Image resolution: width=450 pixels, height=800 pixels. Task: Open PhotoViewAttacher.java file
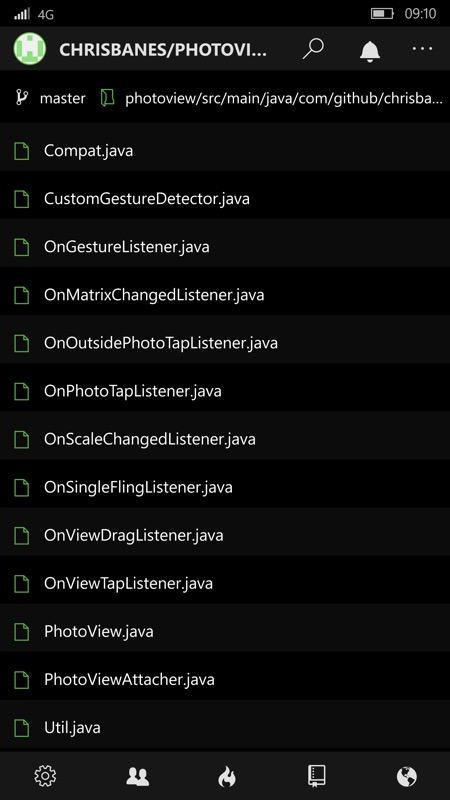pos(225,680)
